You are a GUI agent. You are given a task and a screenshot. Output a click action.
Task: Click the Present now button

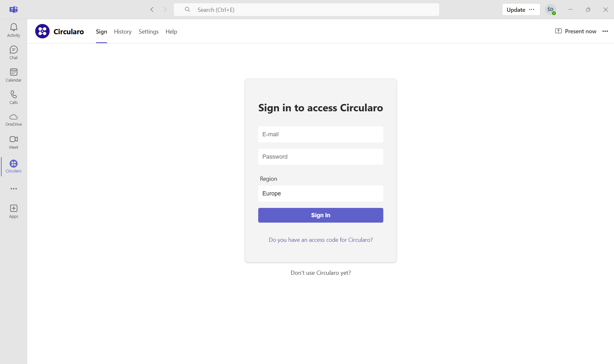(x=576, y=31)
